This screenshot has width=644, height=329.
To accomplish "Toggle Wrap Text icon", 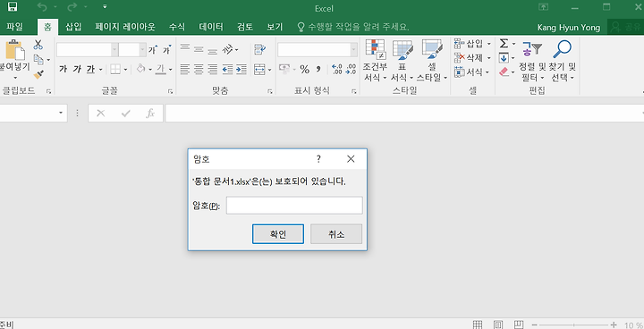I will click(260, 49).
